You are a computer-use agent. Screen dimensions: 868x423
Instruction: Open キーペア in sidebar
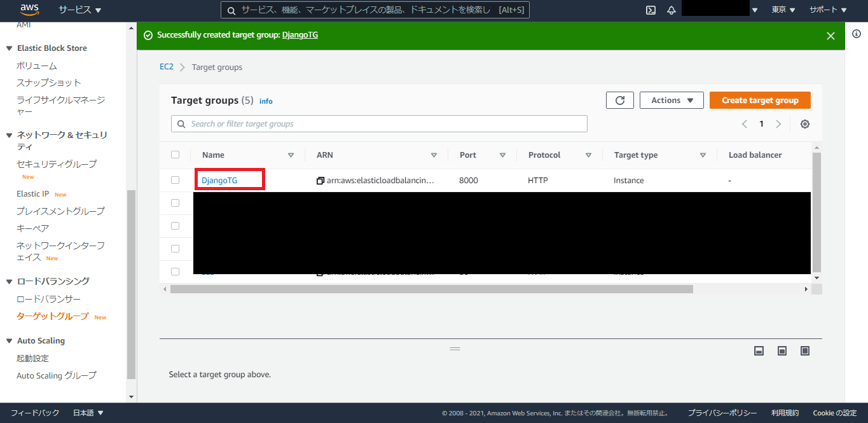point(32,228)
